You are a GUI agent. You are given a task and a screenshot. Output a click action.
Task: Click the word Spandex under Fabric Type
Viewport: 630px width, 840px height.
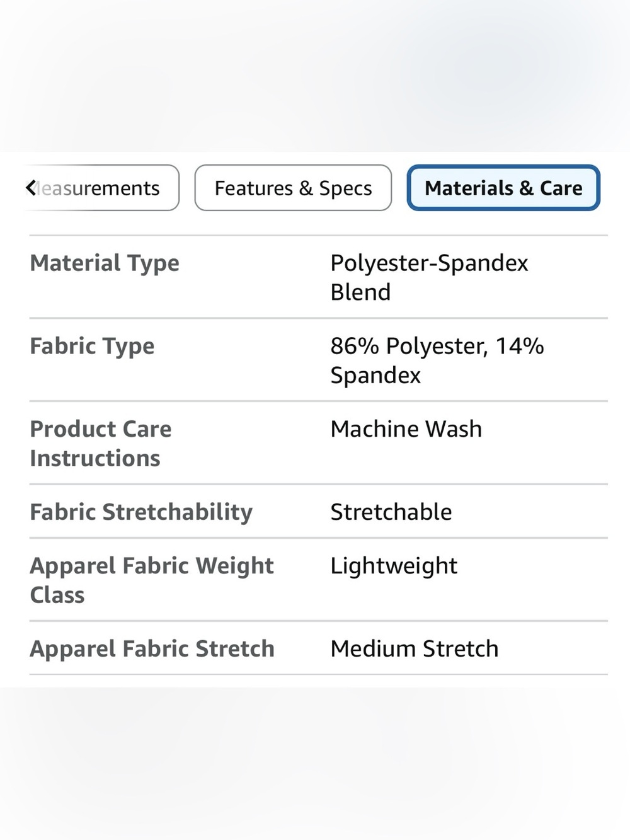[375, 376]
